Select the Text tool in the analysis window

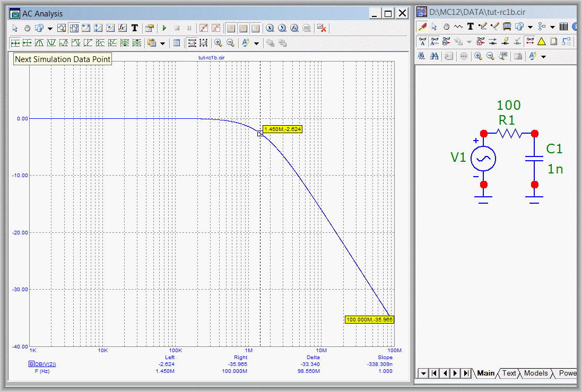coord(134,28)
